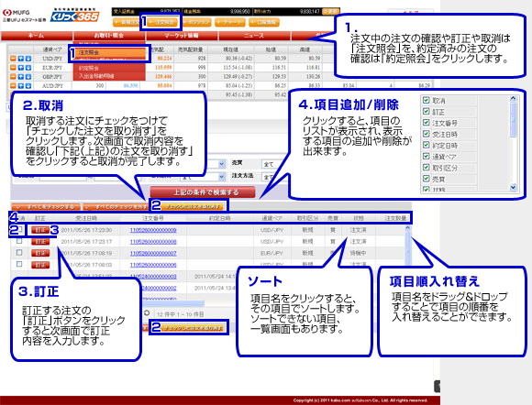This screenshot has width=532, height=405.
Task: Click upper チェックした注文を取り消す button
Action: tap(193, 206)
